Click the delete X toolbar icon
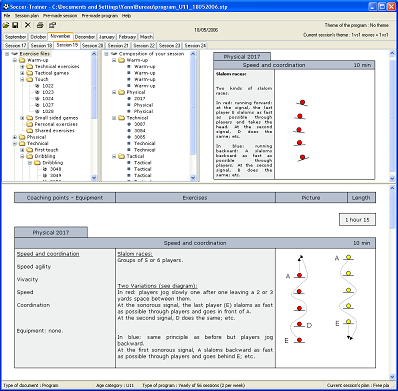This screenshot has height=391, width=398. pyautogui.click(x=28, y=25)
